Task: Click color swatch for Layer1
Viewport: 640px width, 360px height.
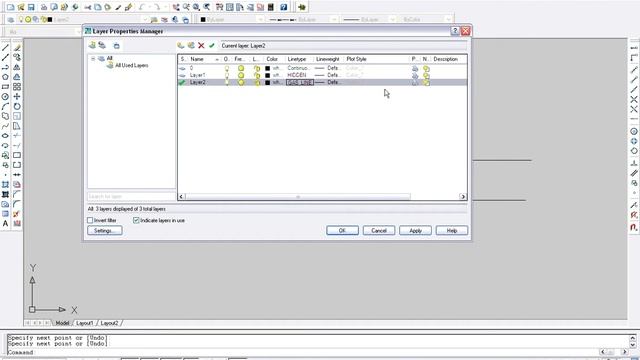Action: (267, 76)
